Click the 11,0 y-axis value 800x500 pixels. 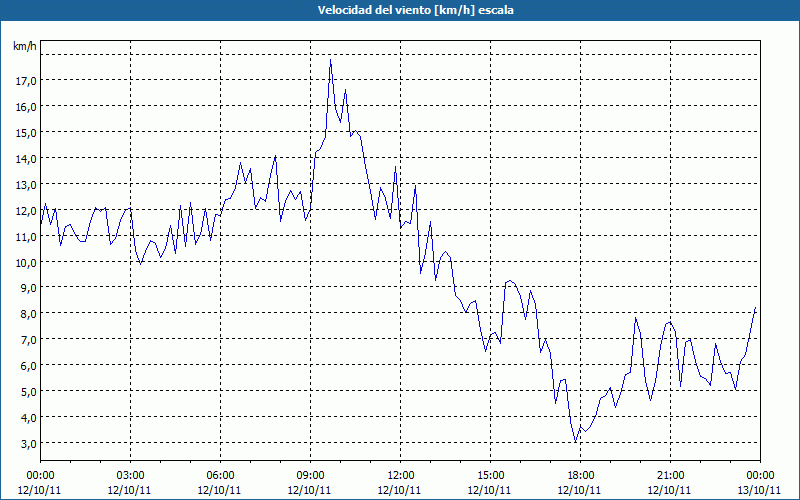26,236
